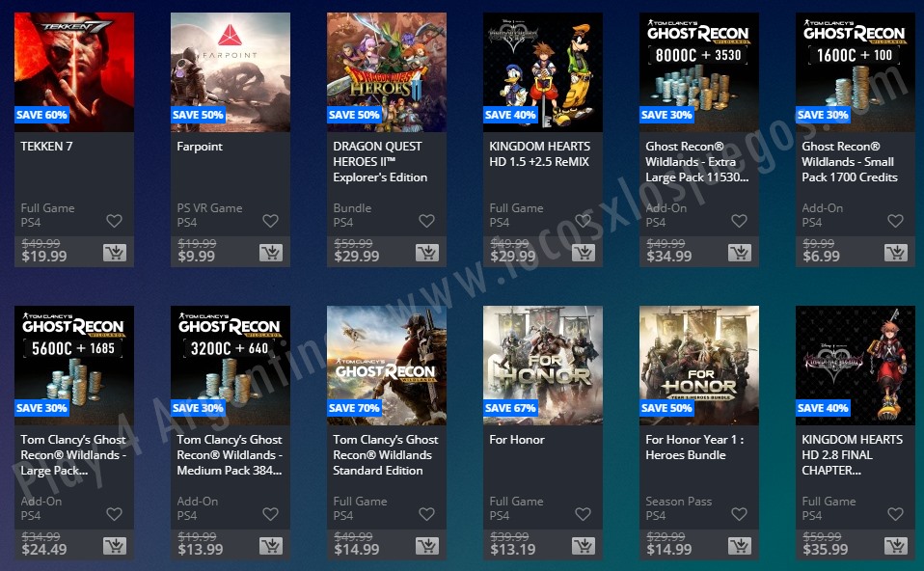Screen dimensions: 924x571
Task: Add For Honor Year 1 Heroes Bundle to cart
Action: 740,546
